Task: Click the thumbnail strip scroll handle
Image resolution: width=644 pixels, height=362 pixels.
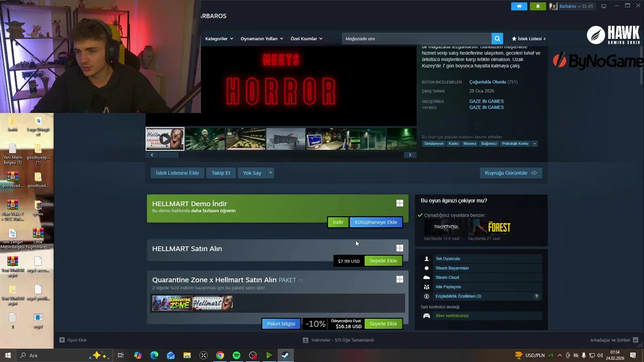Action: tap(169, 155)
